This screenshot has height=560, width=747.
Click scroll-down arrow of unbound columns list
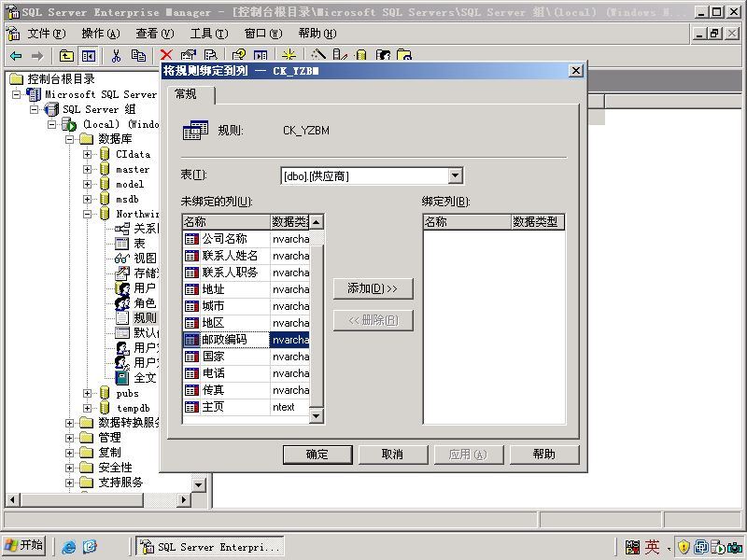pos(317,416)
